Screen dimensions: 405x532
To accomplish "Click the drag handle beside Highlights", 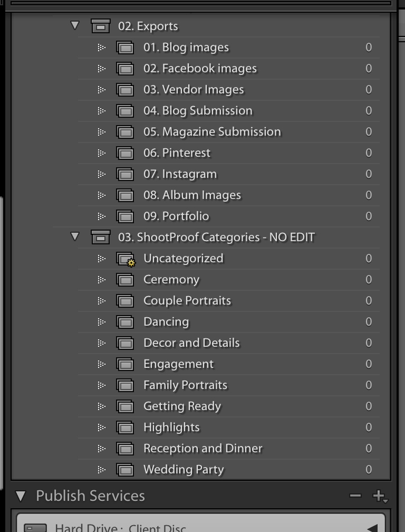I will pos(101,427).
